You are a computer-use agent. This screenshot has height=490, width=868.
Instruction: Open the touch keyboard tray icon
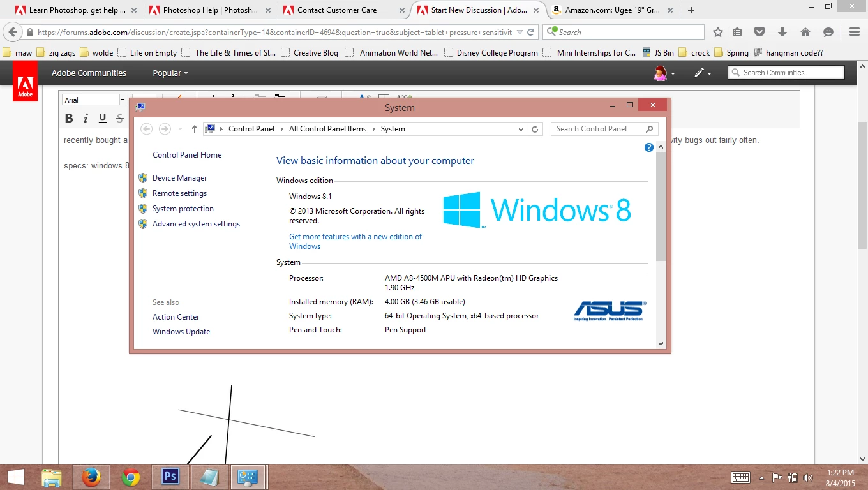tap(740, 477)
